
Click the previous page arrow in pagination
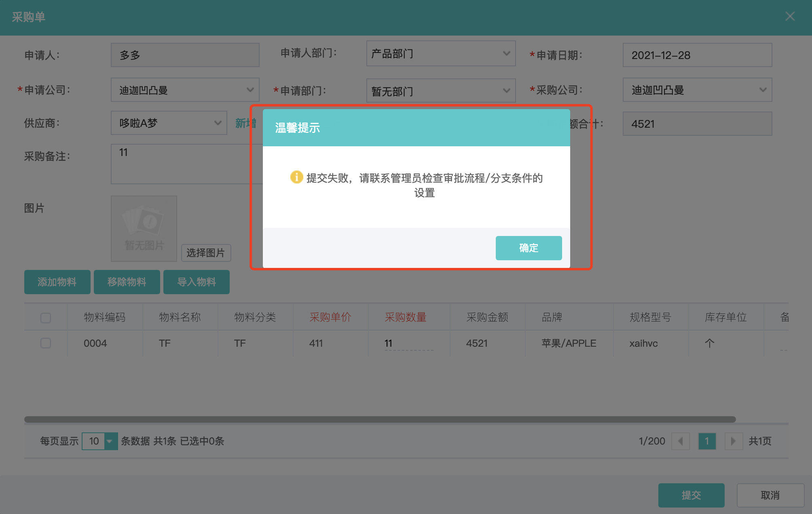(x=680, y=441)
